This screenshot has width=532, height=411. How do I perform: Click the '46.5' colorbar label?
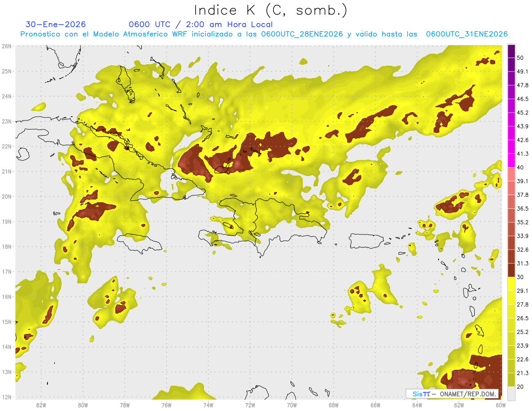pos(523,99)
